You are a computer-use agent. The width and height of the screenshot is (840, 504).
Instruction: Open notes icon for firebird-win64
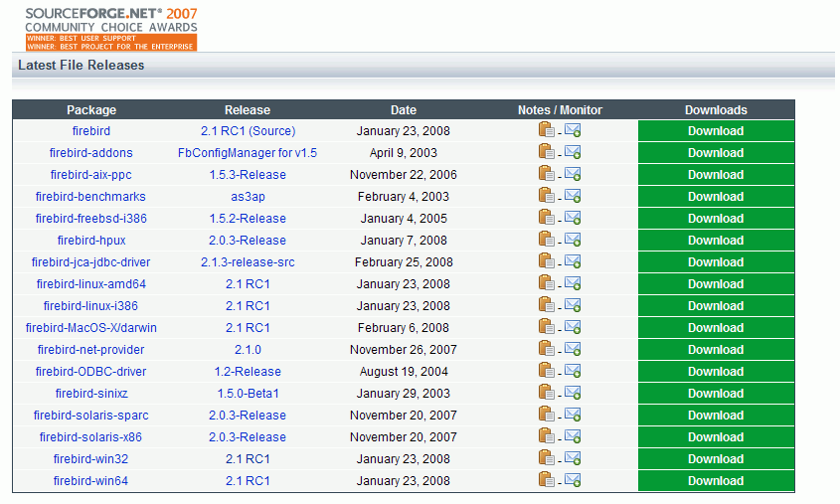coord(546,480)
